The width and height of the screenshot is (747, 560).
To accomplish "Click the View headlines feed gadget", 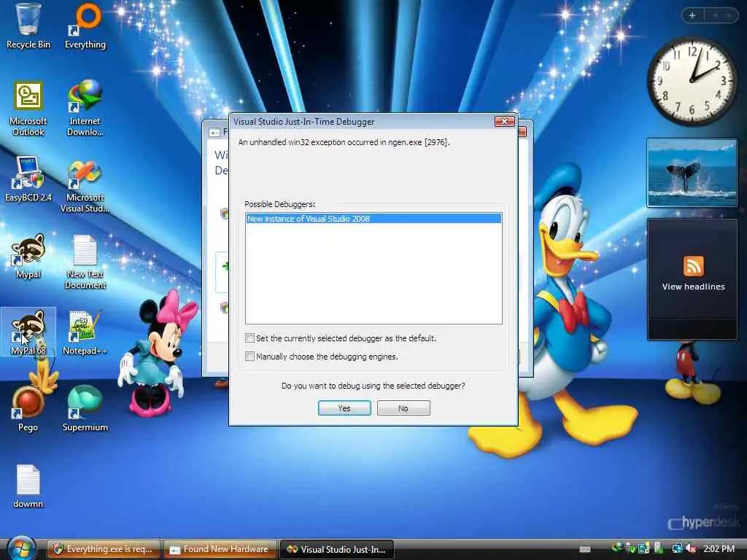I will 693,279.
